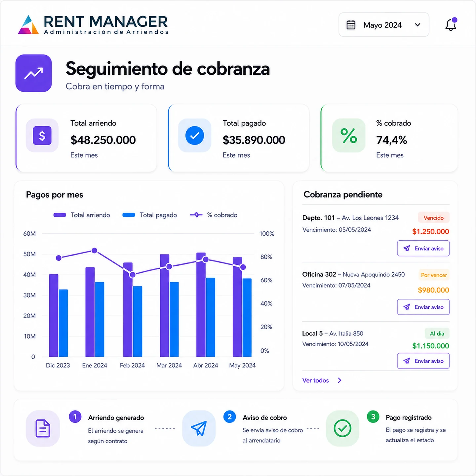Viewport: 476px width, 476px height.
Task: Toggle Total pagado series in chart legend
Action: (150, 215)
